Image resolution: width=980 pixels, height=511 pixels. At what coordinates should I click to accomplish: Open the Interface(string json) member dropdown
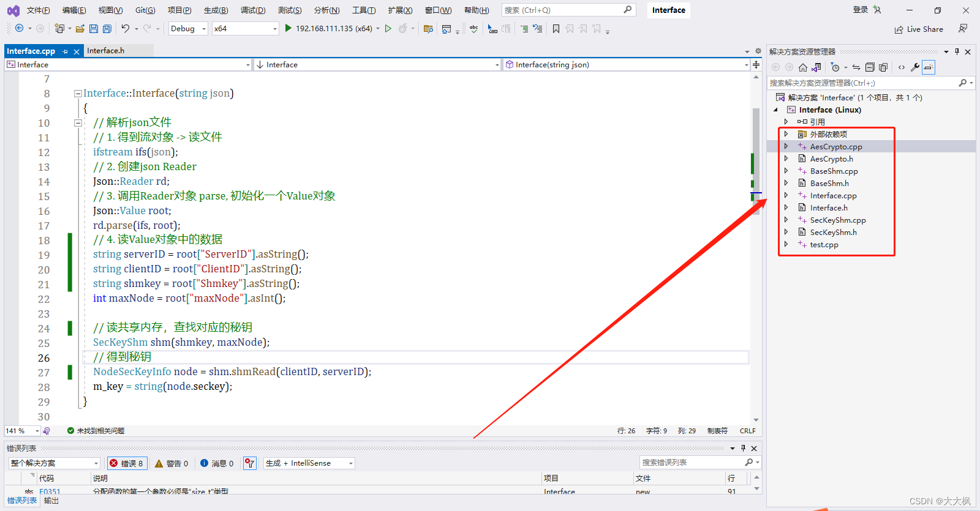(626, 64)
